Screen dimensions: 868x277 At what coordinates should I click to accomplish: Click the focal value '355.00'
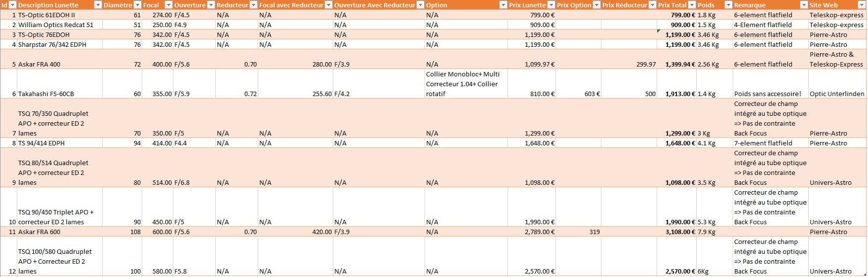coord(162,94)
